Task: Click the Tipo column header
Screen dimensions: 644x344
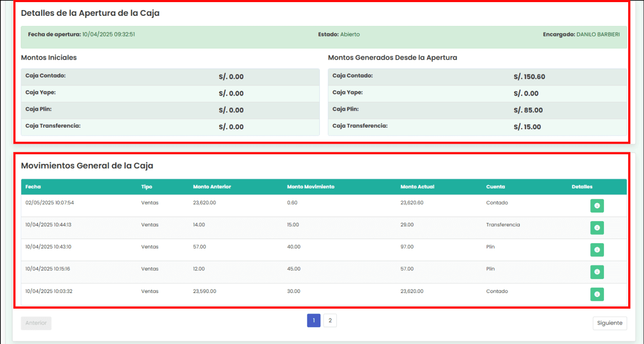Action: (147, 187)
